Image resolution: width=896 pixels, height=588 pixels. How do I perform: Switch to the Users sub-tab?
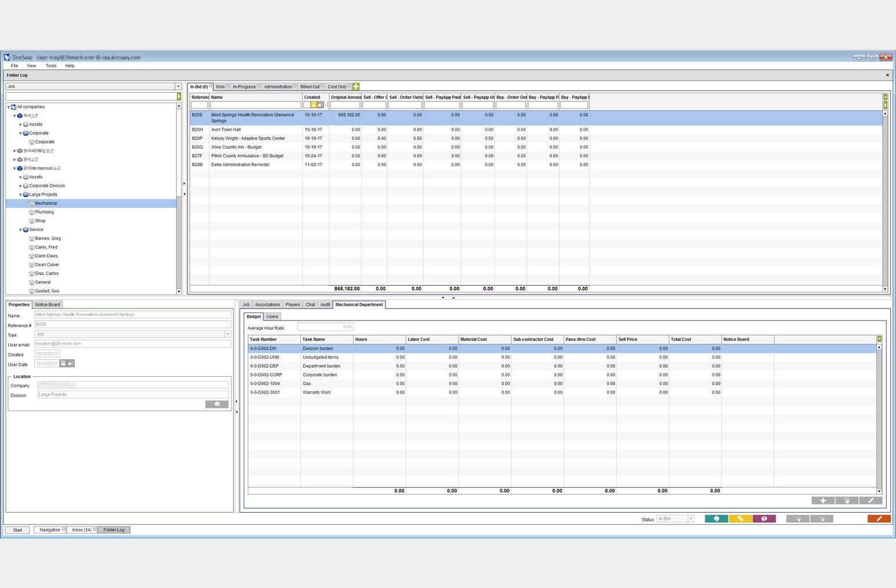coord(272,317)
